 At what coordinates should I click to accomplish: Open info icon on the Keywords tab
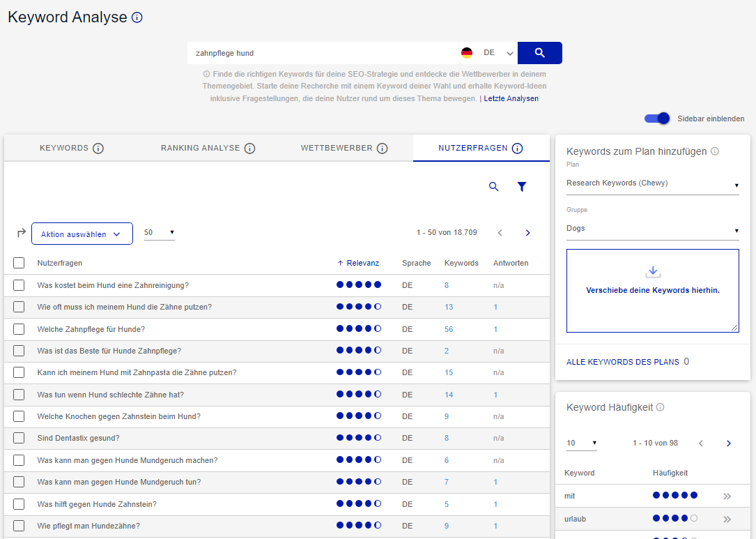98,148
